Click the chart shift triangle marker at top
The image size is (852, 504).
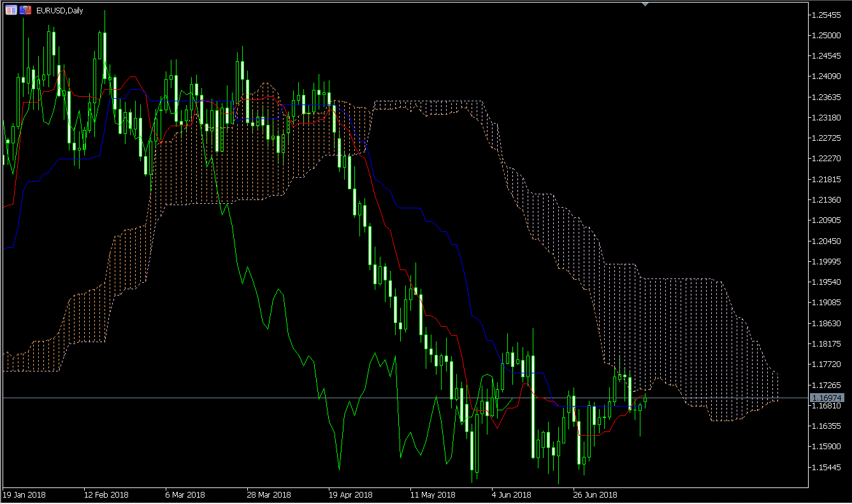click(645, 4)
